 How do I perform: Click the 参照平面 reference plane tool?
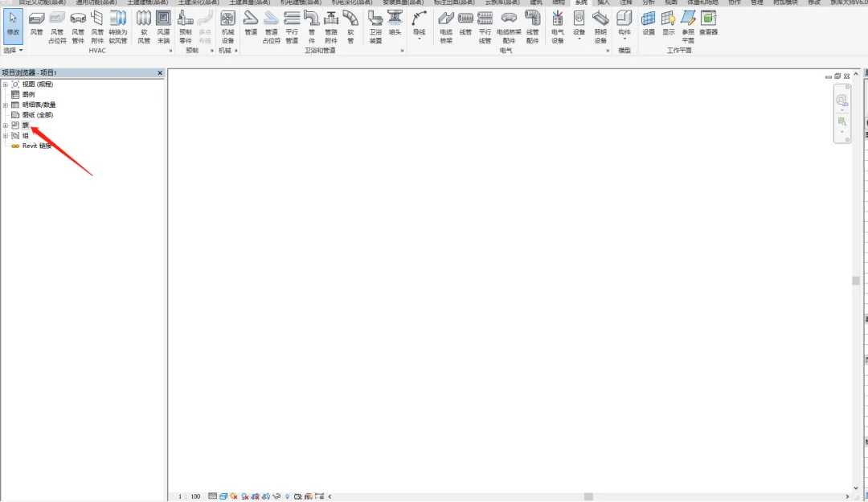click(x=688, y=27)
